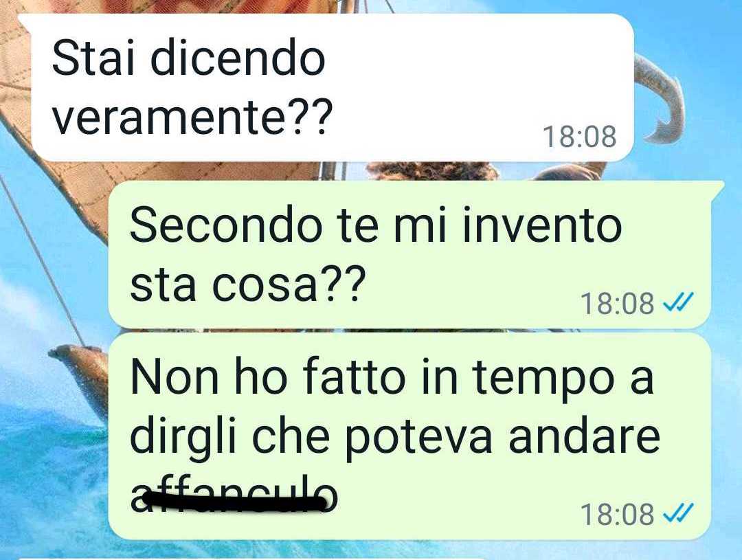Click the character's curly hair between bubbles
Screen dimensions: 742x560
tap(432, 171)
